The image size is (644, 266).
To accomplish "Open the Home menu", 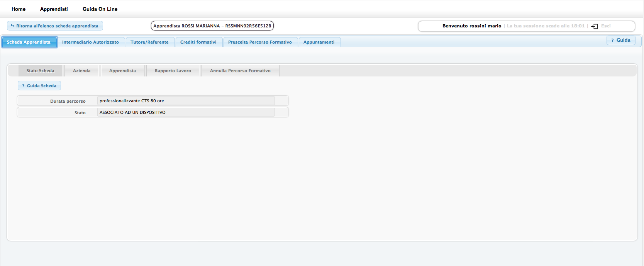I will click(x=19, y=9).
